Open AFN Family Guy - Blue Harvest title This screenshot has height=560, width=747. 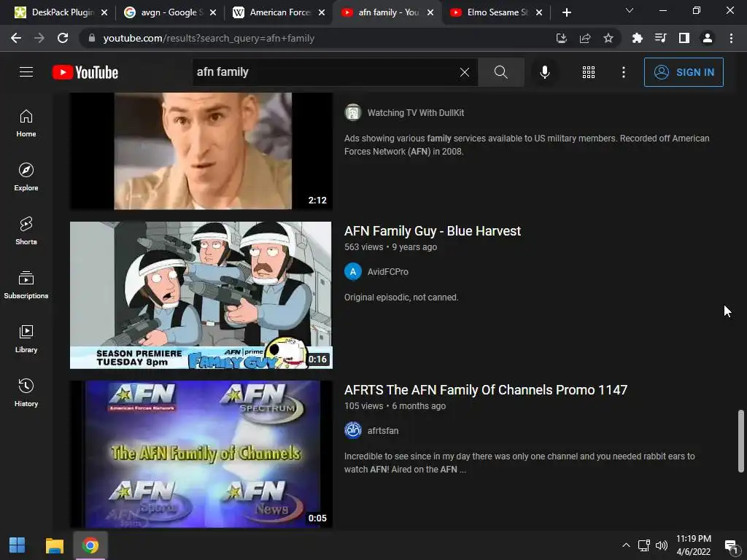click(433, 231)
